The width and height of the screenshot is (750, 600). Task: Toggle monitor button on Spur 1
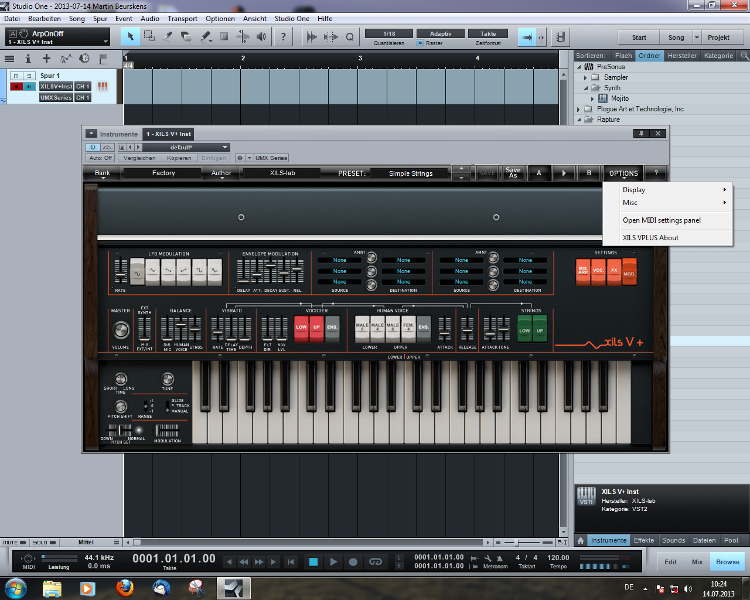pyautogui.click(x=29, y=87)
